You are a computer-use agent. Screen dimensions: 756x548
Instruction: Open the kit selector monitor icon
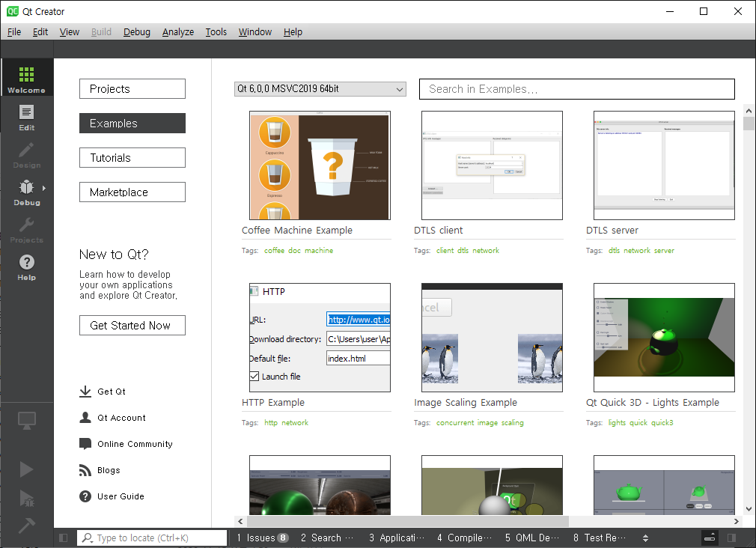[26, 420]
